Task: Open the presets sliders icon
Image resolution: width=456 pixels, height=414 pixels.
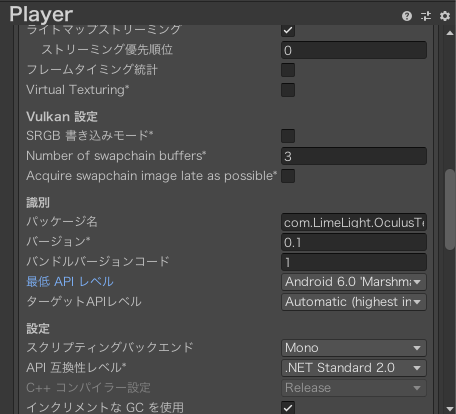Action: [x=426, y=16]
